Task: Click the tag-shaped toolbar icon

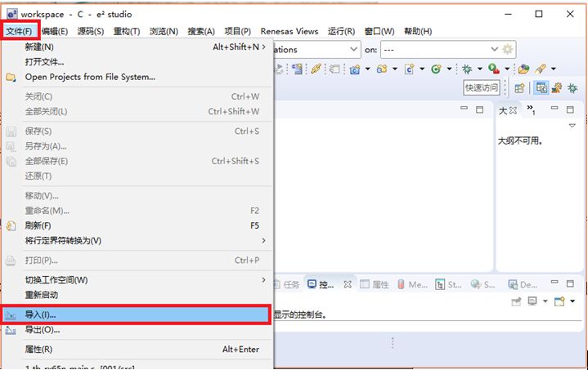Action: 334,69
